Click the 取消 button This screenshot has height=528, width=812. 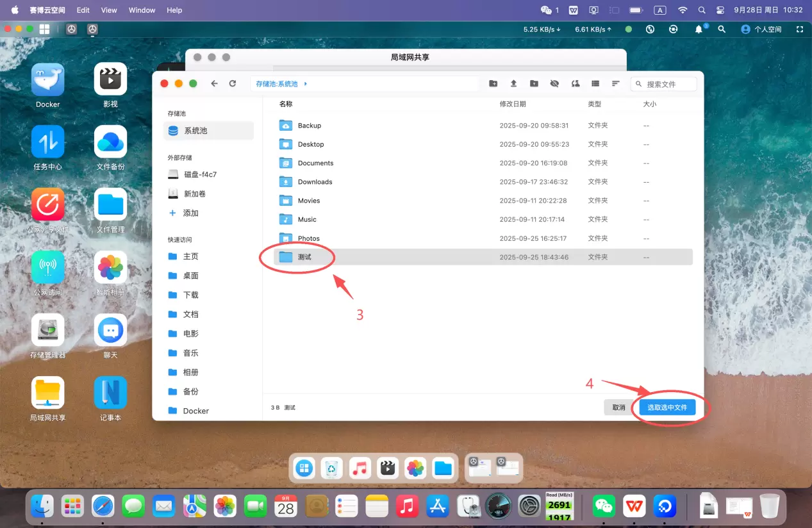coord(618,408)
